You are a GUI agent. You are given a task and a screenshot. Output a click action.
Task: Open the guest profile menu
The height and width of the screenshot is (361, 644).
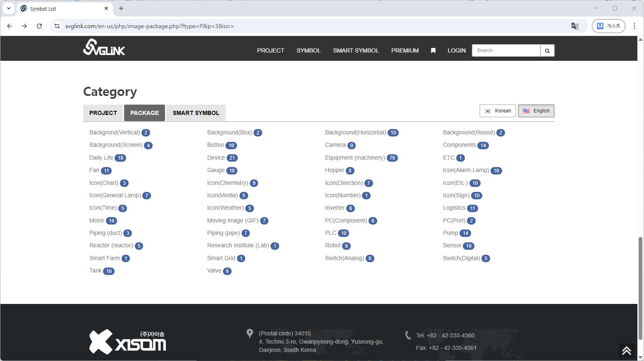608,26
